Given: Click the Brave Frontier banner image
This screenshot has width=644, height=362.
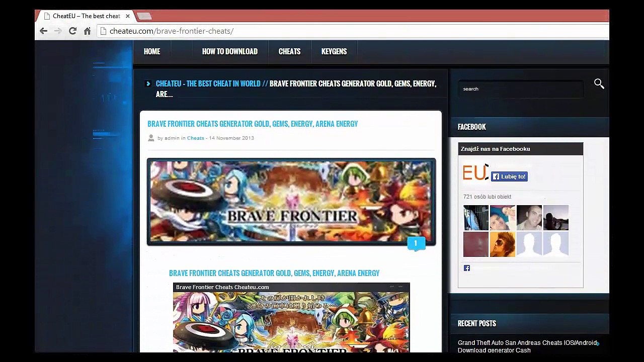Looking at the screenshot, I should click(291, 202).
